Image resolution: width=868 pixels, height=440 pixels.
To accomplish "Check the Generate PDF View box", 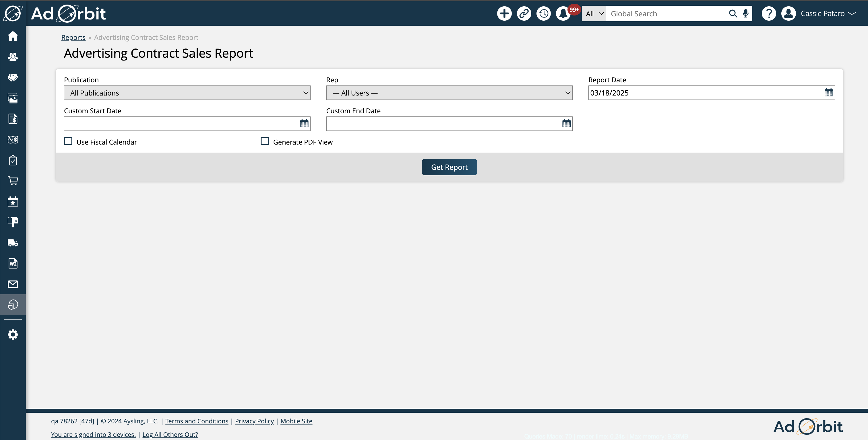I will (x=265, y=141).
